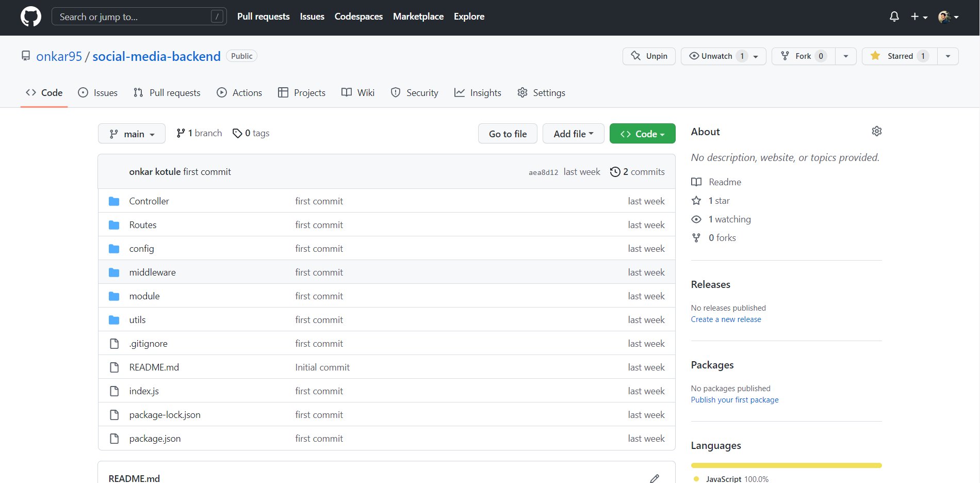
Task: Open the social-media-backend repository link
Action: coord(156,56)
